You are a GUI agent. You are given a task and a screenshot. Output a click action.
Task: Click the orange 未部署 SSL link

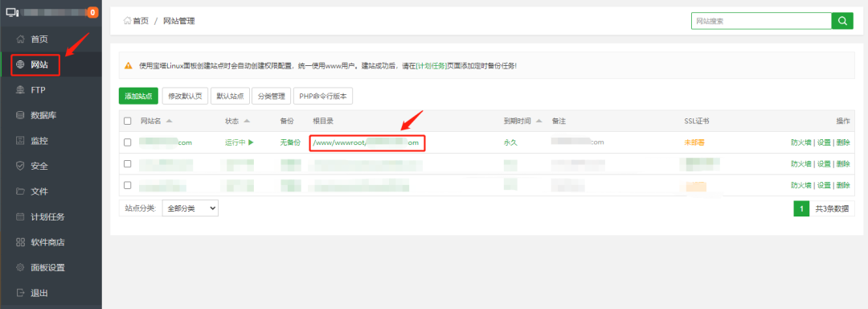coord(694,142)
